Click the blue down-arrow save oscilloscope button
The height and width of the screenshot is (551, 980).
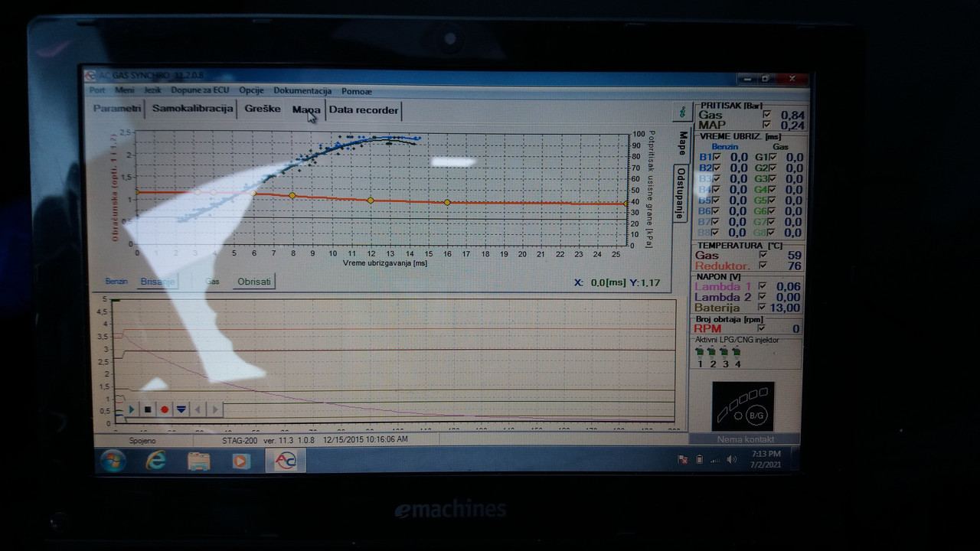pos(181,409)
